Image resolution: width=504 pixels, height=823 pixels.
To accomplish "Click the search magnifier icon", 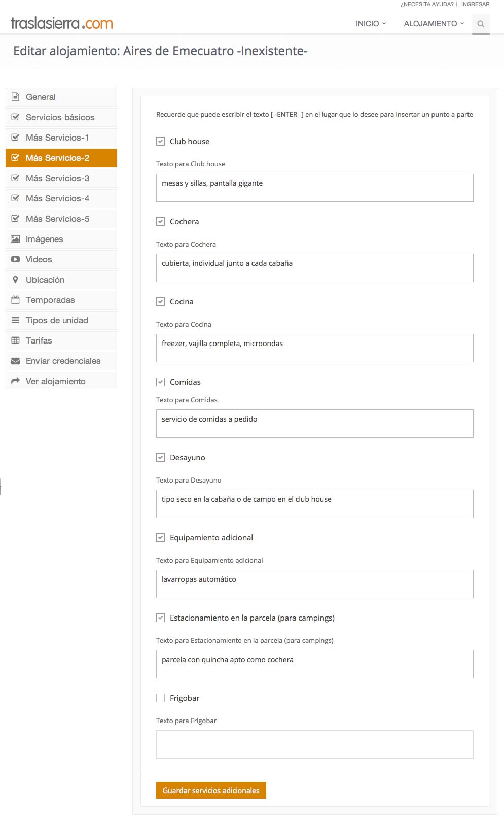I will [481, 24].
